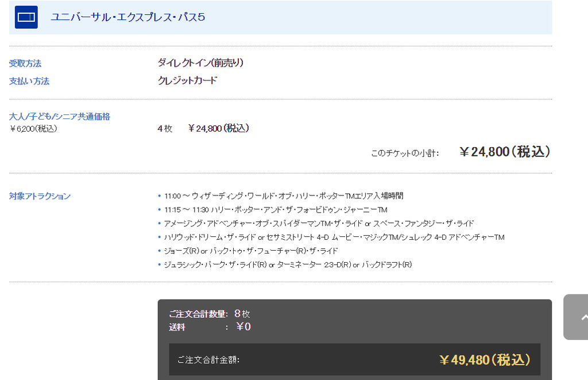Click クレジットカード payment text
The height and width of the screenshot is (380, 588).
click(x=188, y=80)
